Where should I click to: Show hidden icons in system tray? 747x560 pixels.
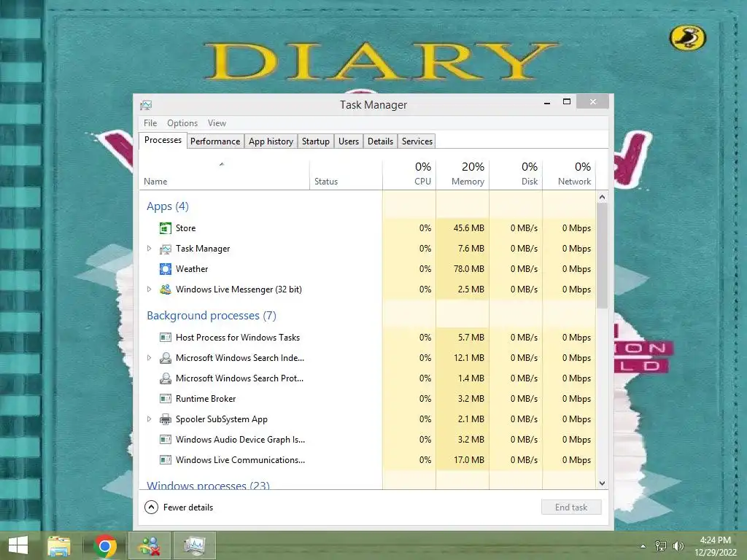[643, 546]
